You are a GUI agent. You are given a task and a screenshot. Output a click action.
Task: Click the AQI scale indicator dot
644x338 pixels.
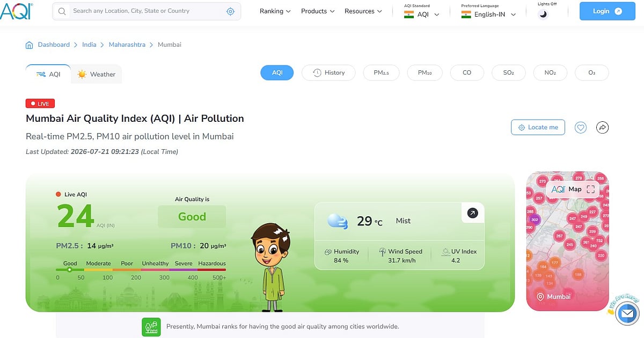point(69,270)
